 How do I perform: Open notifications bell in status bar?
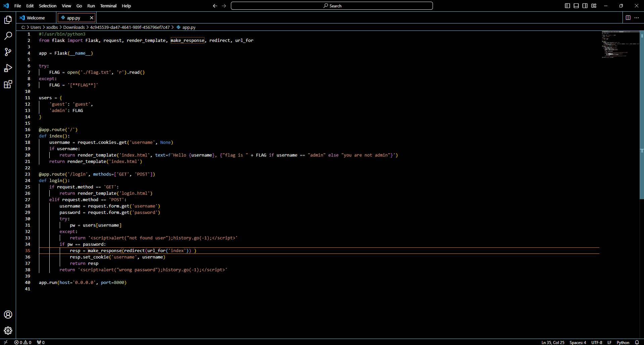pos(637,342)
